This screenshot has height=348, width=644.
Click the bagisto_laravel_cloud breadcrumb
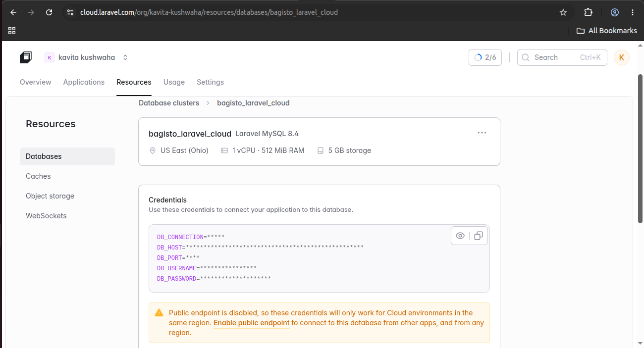(x=253, y=103)
